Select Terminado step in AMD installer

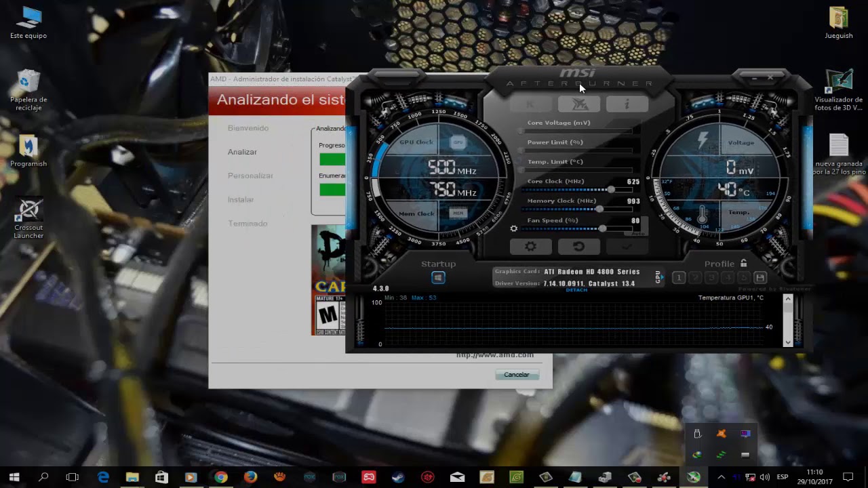tap(248, 223)
